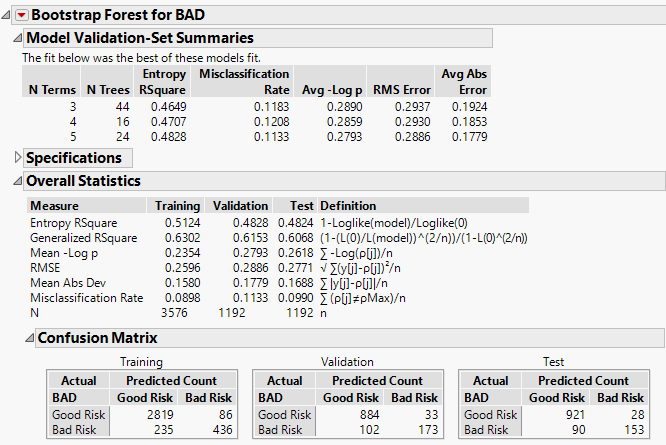This screenshot has width=666, height=445.
Task: Click the N Trees column header
Action: (107, 89)
